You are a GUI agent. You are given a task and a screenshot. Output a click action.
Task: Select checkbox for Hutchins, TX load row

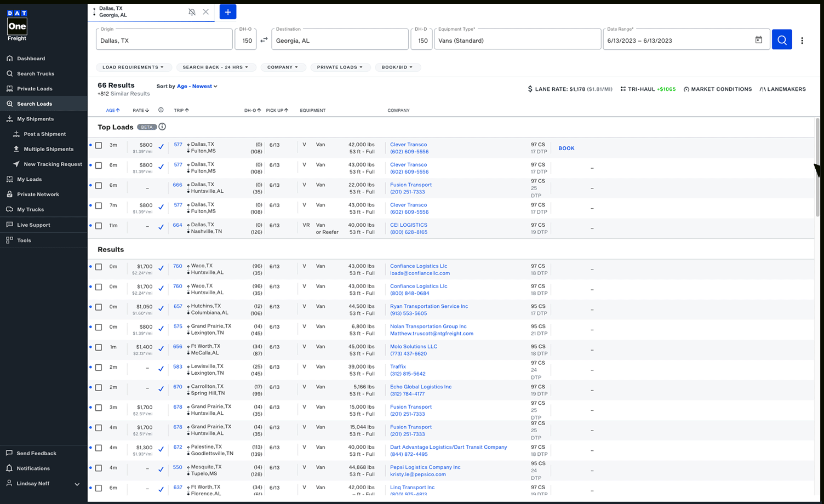click(99, 307)
